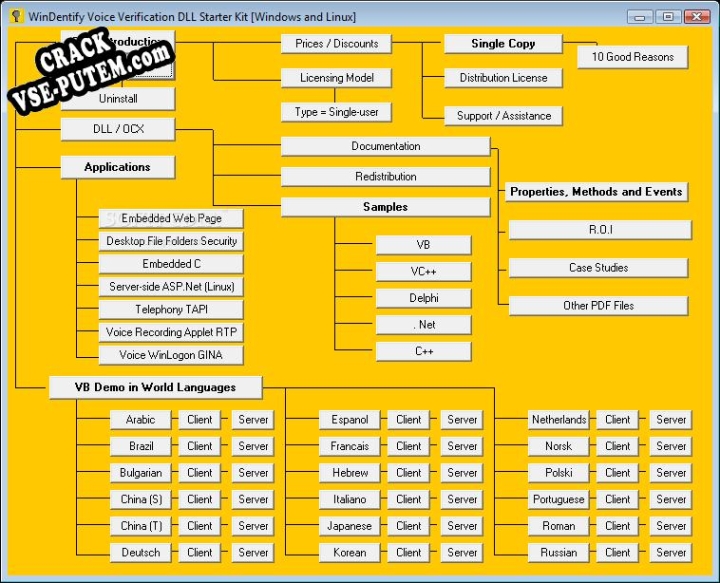The image size is (720, 583).
Task: Open Single Copy option
Action: [503, 44]
